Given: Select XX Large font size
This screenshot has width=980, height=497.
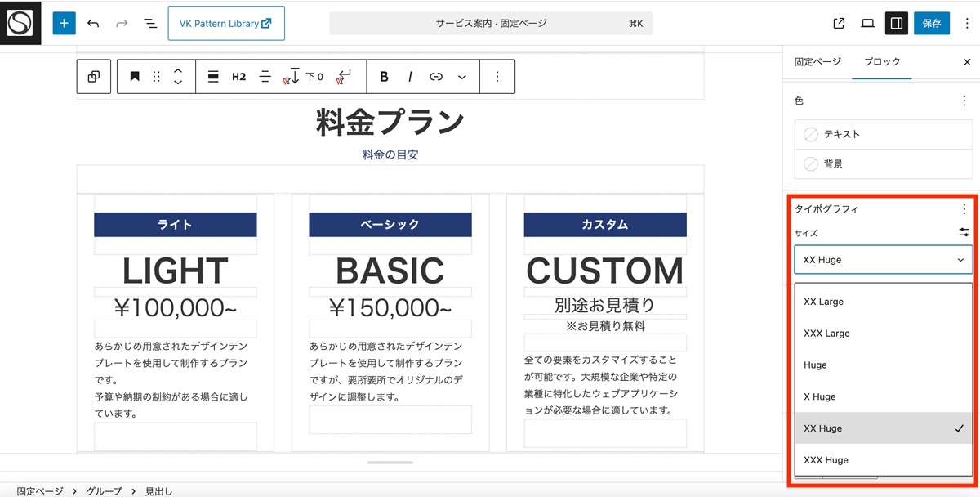Looking at the screenshot, I should [x=884, y=302].
